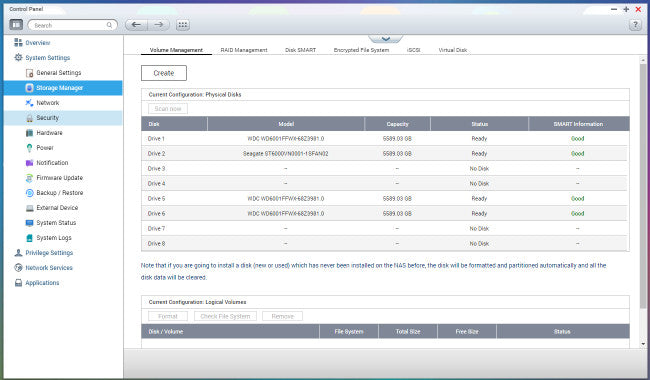Open Network Services section
This screenshot has height=380, width=650.
point(49,268)
